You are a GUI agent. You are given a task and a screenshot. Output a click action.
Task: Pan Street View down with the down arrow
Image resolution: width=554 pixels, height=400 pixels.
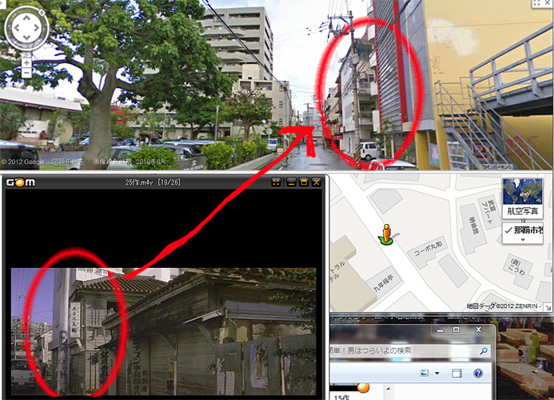(x=26, y=38)
